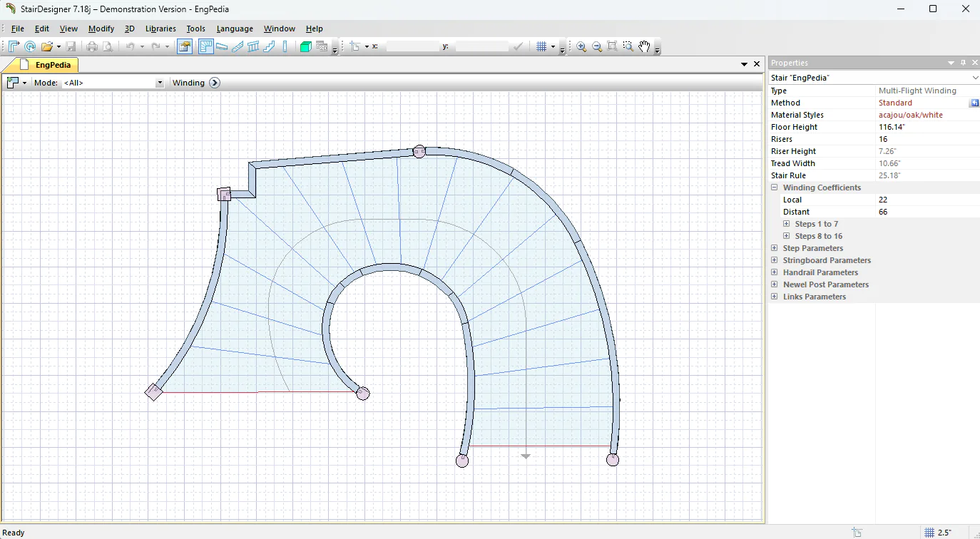Screen dimensions: 980x539
Task: Open the Modify menu
Action: coord(101,29)
